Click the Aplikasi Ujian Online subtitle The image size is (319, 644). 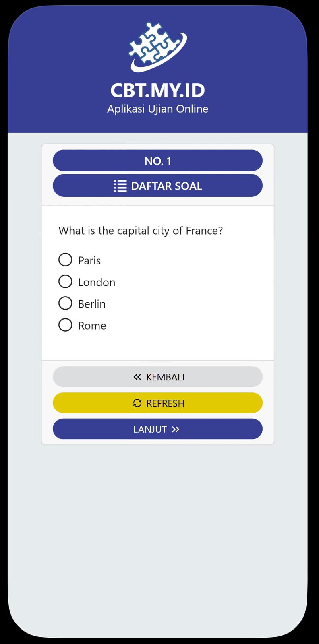coord(157,109)
